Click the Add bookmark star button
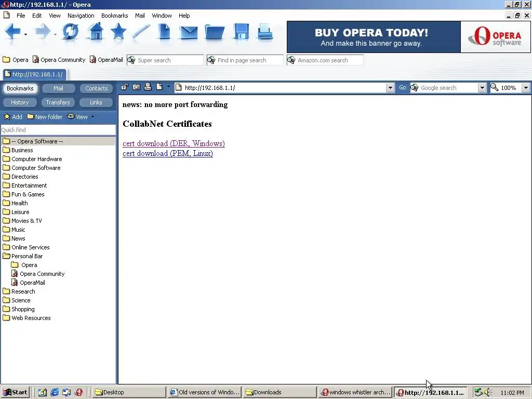The height and width of the screenshot is (399, 532). click(13, 117)
